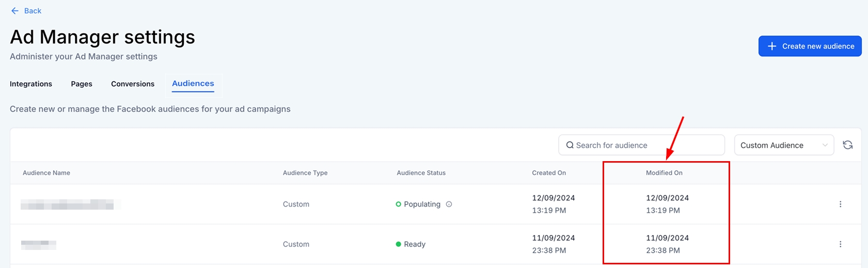Focus the Search for audience field
Image resolution: width=868 pixels, height=268 pixels.
[645, 145]
